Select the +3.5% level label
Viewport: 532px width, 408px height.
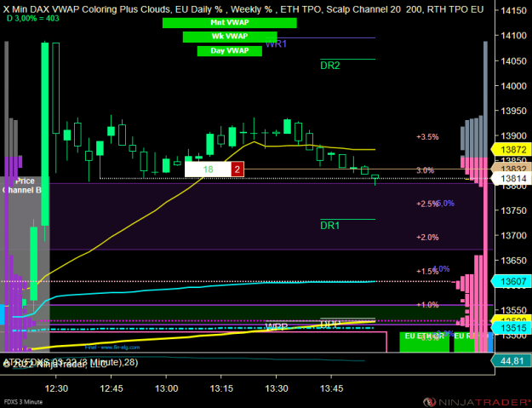point(427,137)
